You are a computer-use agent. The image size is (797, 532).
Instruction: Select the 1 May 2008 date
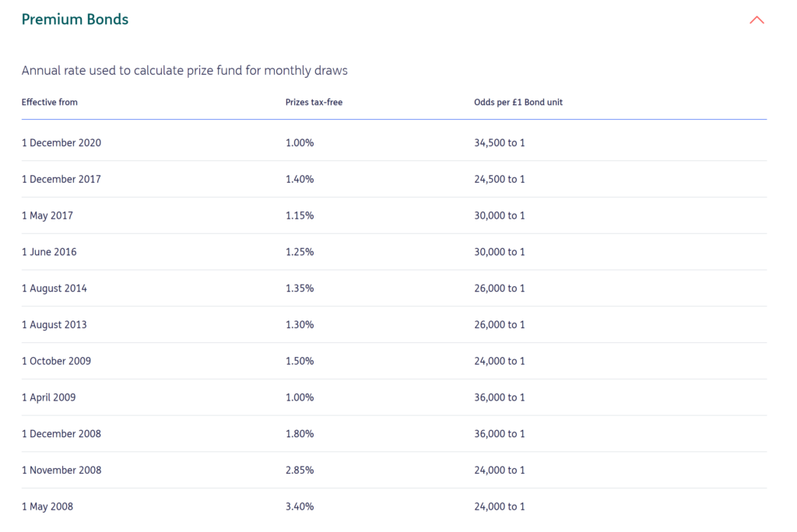point(47,506)
